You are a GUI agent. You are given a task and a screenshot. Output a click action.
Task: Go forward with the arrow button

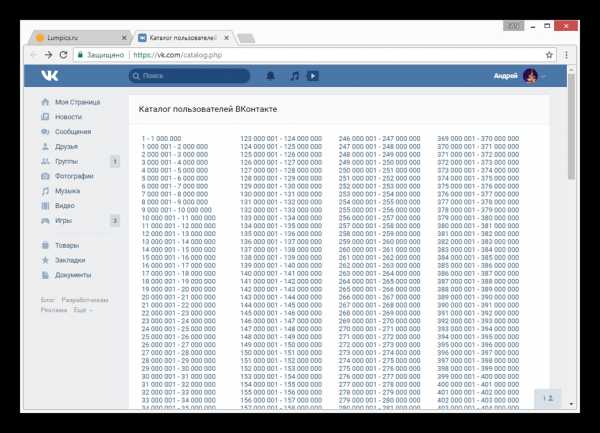click(48, 55)
